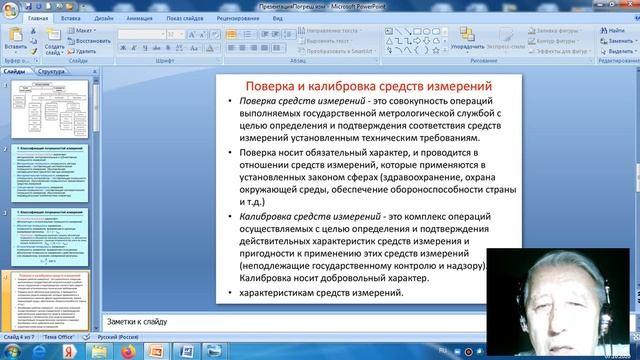Click the Создать слайд new slide icon
This screenshot has width=640, height=360.
(54, 35)
